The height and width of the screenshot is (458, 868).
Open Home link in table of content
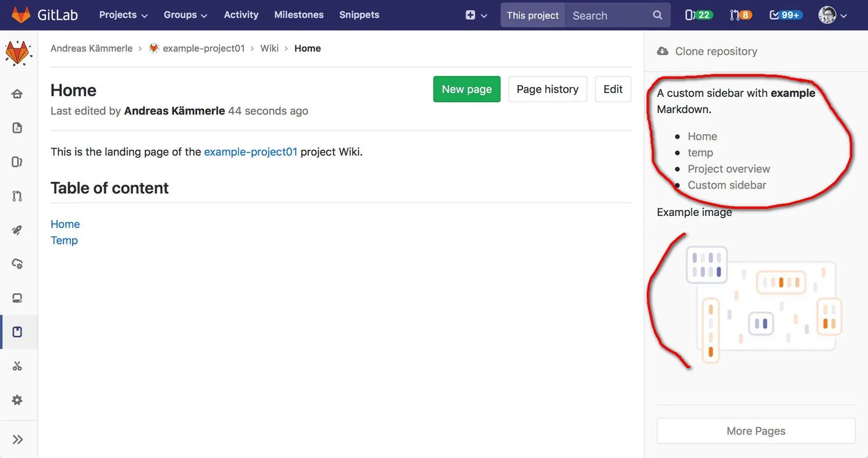coord(65,224)
